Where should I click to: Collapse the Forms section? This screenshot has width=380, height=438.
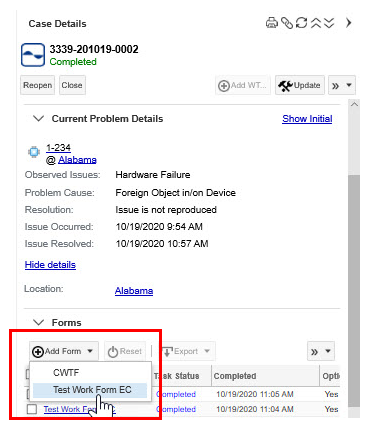coord(39,323)
